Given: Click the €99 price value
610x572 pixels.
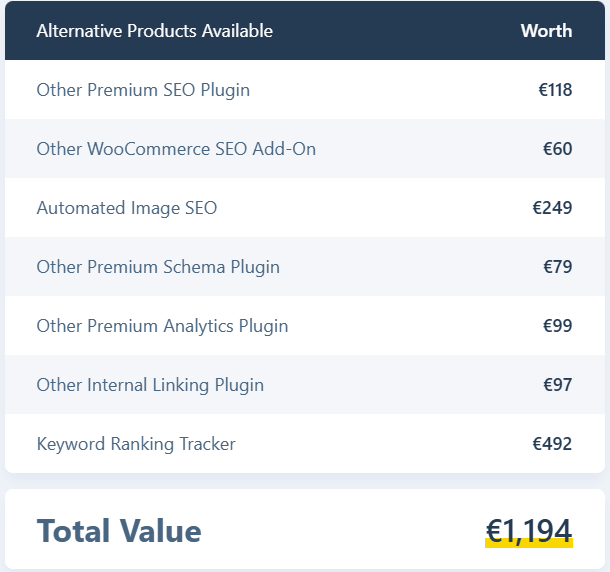Looking at the screenshot, I should click(557, 326).
